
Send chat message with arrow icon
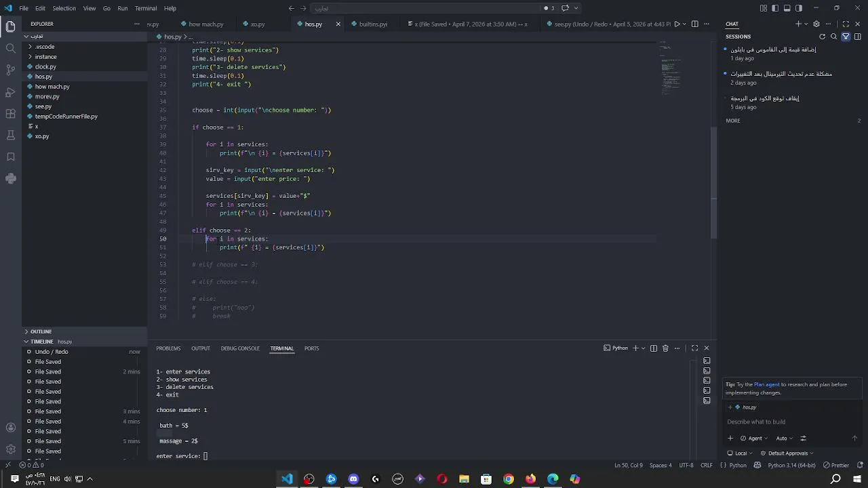(x=854, y=439)
